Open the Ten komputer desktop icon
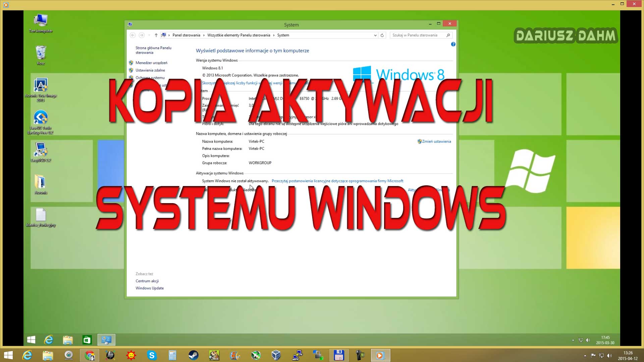This screenshot has height=362, width=644. coord(41,23)
